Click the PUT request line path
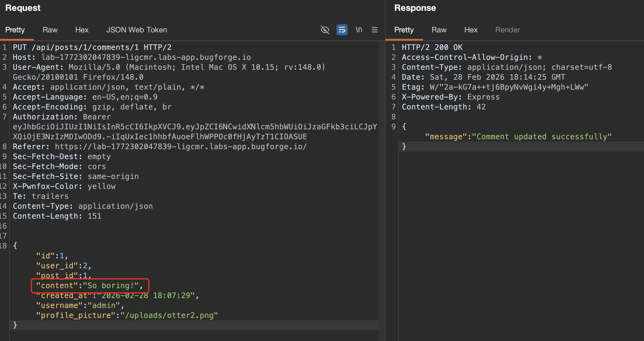The width and height of the screenshot is (644, 341). tap(85, 47)
